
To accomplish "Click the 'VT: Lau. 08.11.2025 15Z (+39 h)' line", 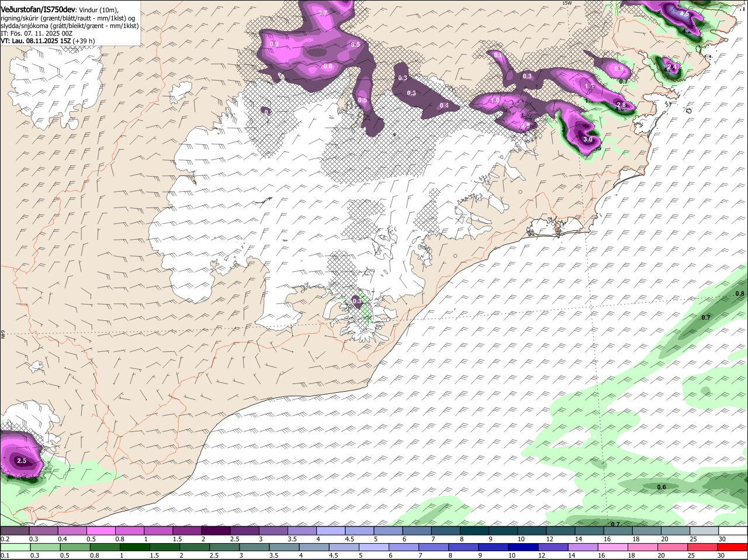I will pyautogui.click(x=47, y=41).
